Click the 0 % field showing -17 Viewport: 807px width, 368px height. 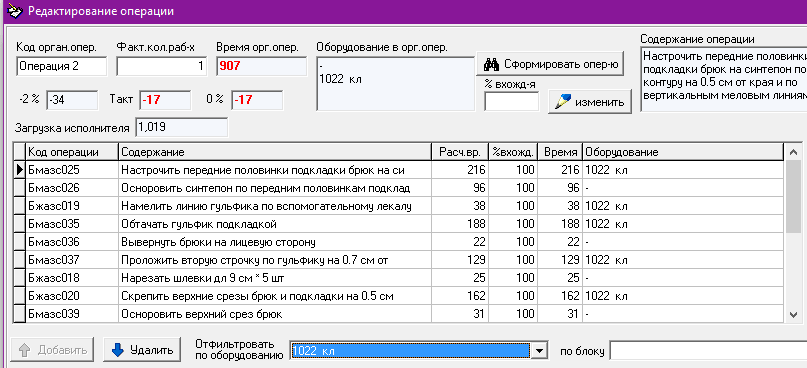257,100
